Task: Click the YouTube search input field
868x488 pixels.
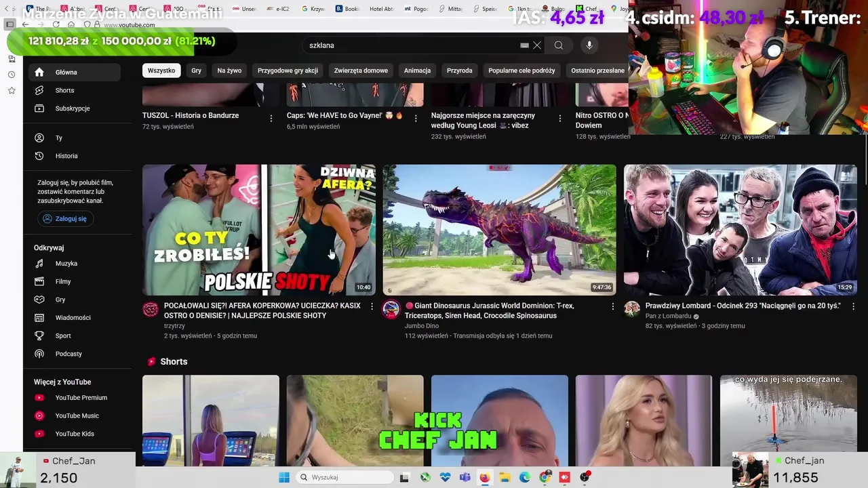Action: point(412,45)
